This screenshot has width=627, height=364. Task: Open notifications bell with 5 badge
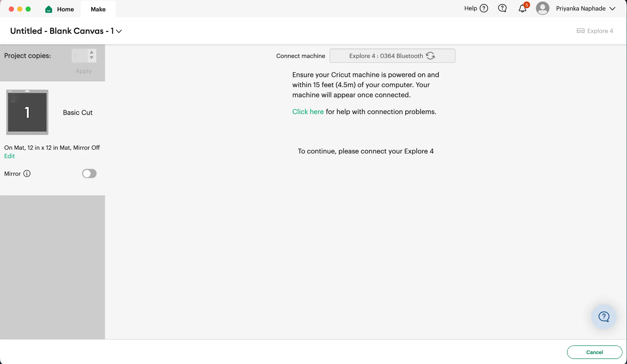(523, 8)
